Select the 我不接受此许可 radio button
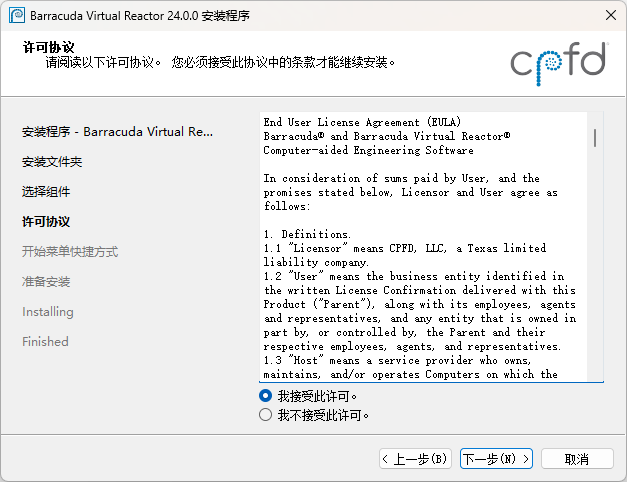Image resolution: width=627 pixels, height=482 pixels. (x=266, y=414)
